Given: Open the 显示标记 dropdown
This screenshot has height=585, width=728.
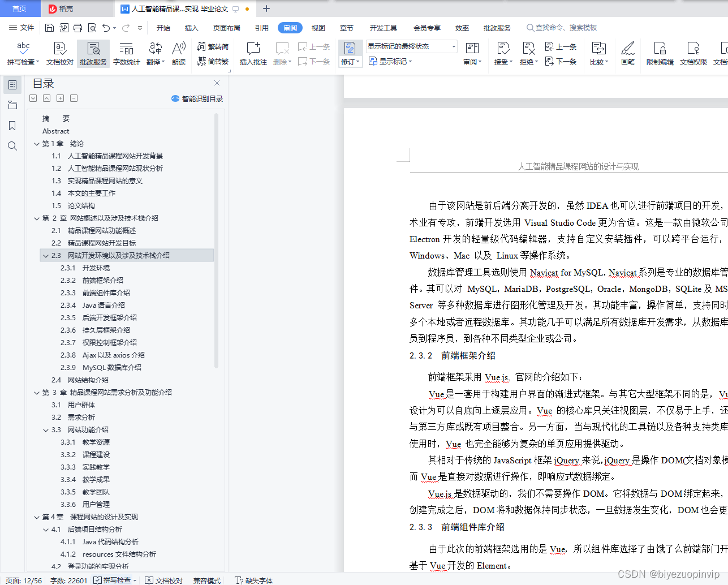Looking at the screenshot, I should [x=390, y=61].
